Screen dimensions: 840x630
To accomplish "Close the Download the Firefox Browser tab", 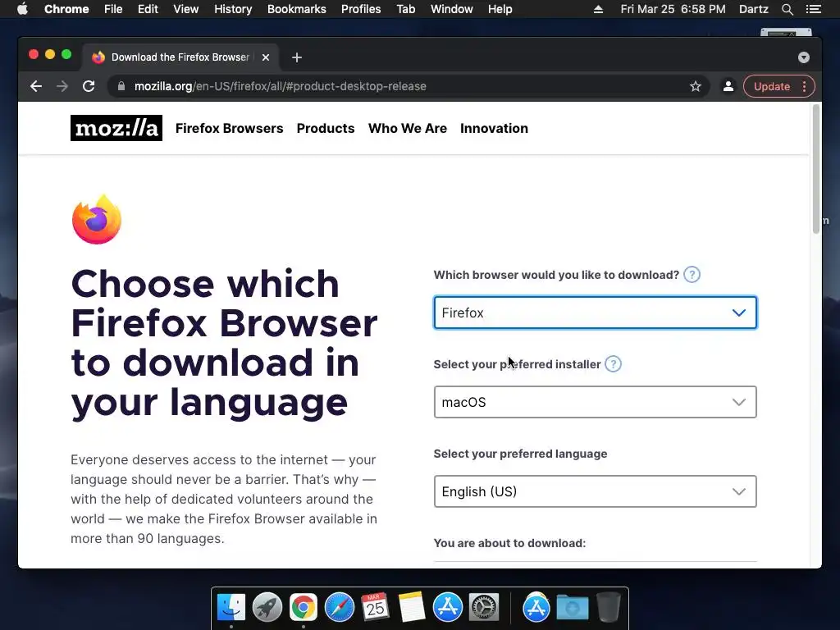I will point(266,57).
